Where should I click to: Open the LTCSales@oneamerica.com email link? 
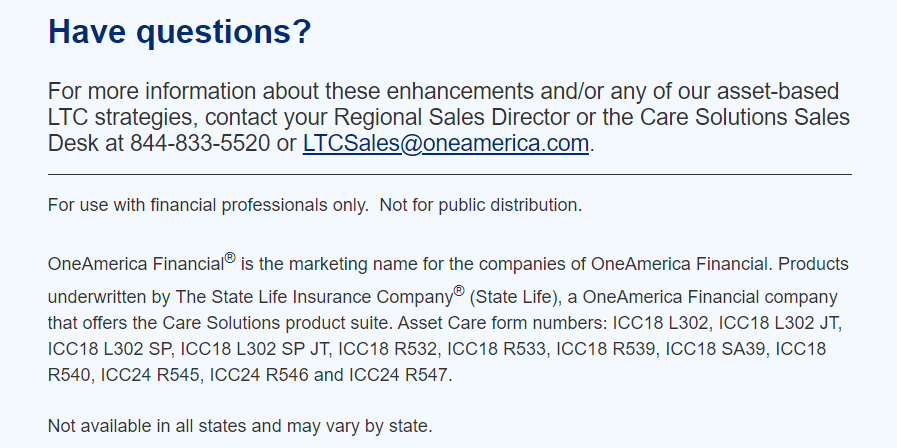(x=446, y=143)
